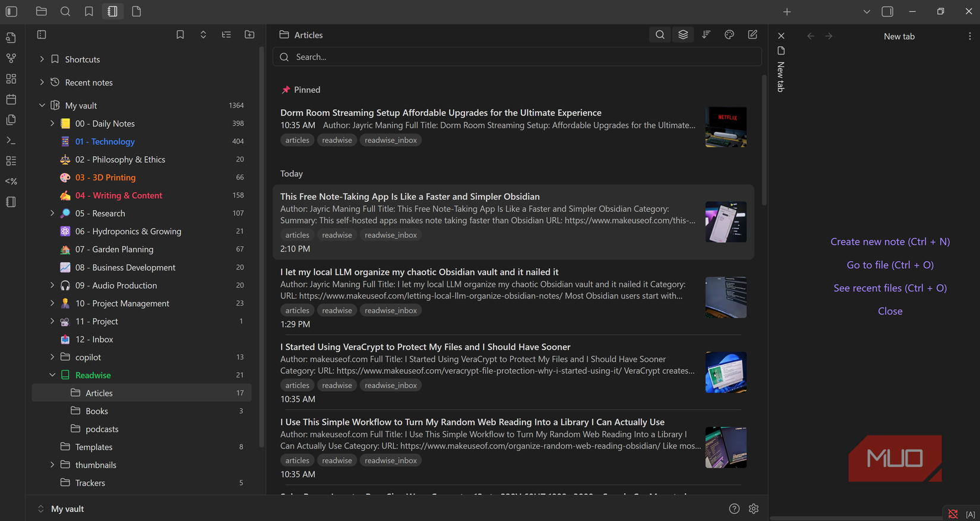
Task: Open the file explorer folder icon
Action: (x=42, y=11)
